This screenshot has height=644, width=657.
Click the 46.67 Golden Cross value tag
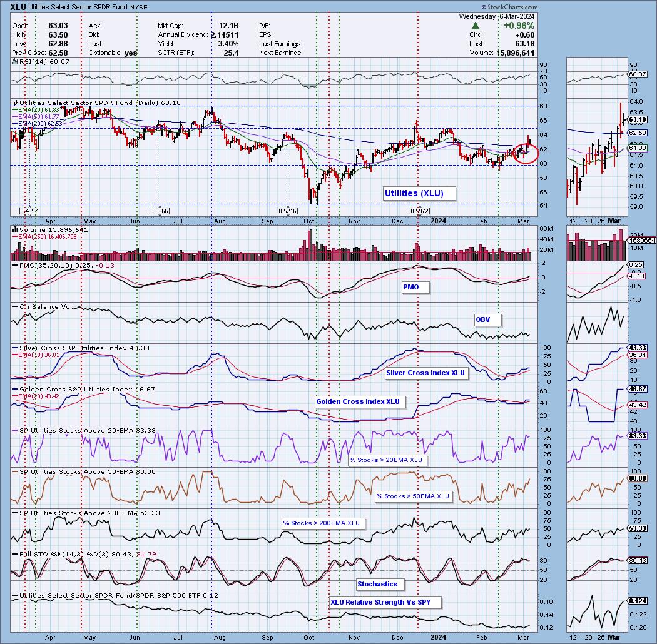[x=638, y=389]
